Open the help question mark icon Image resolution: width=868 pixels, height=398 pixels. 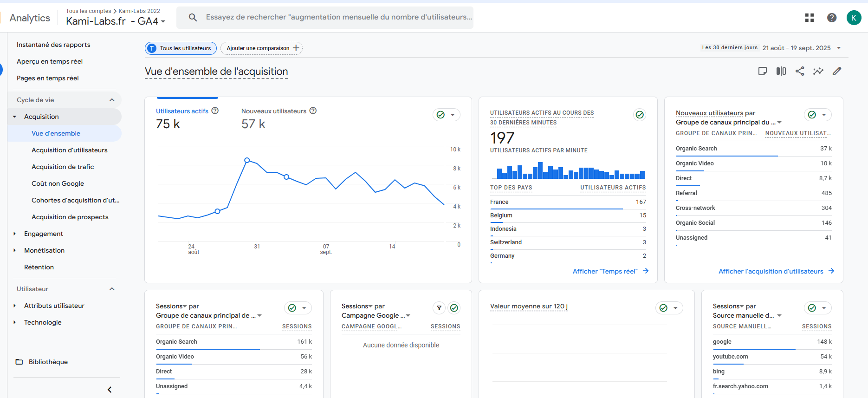click(832, 18)
